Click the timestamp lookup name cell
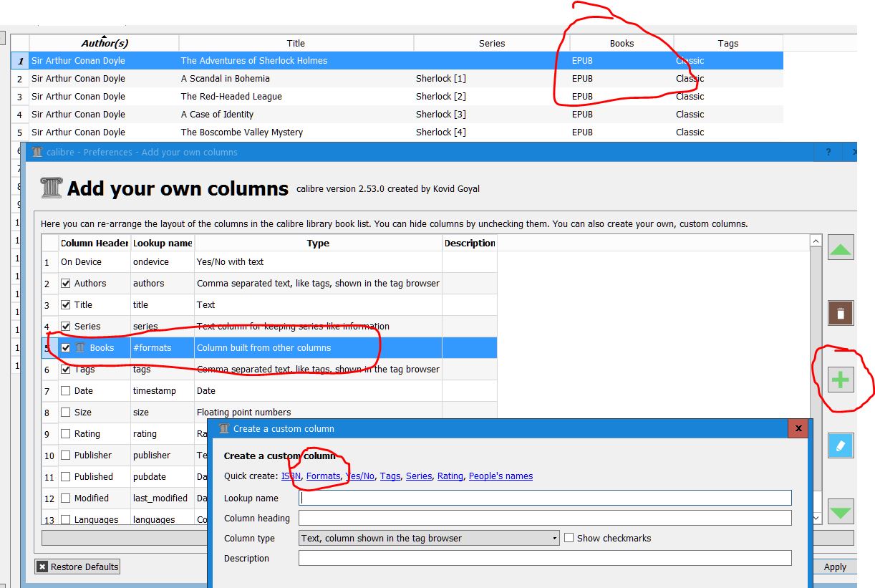The width and height of the screenshot is (875, 588). (x=163, y=391)
